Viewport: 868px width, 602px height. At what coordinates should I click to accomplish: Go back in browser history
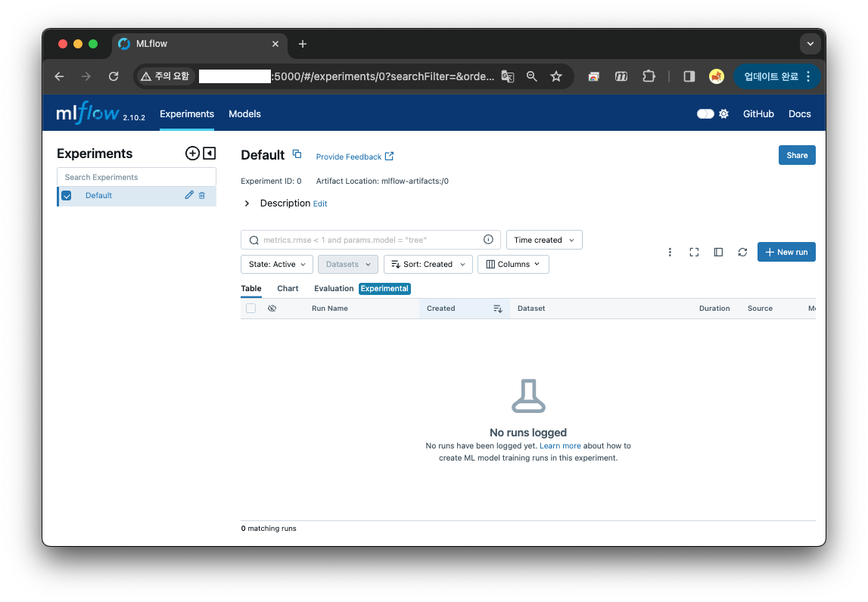59,76
